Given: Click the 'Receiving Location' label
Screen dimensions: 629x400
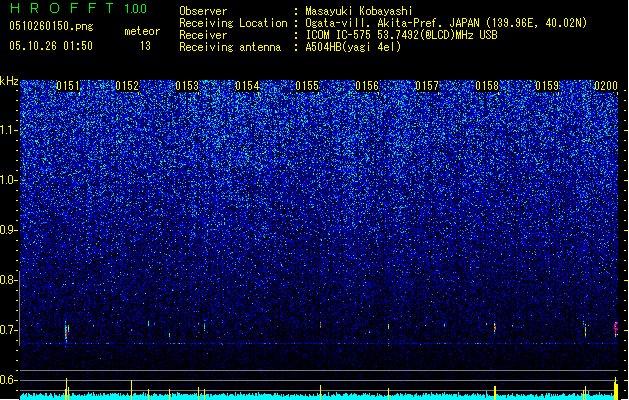Looking at the screenshot, I should [233, 23].
